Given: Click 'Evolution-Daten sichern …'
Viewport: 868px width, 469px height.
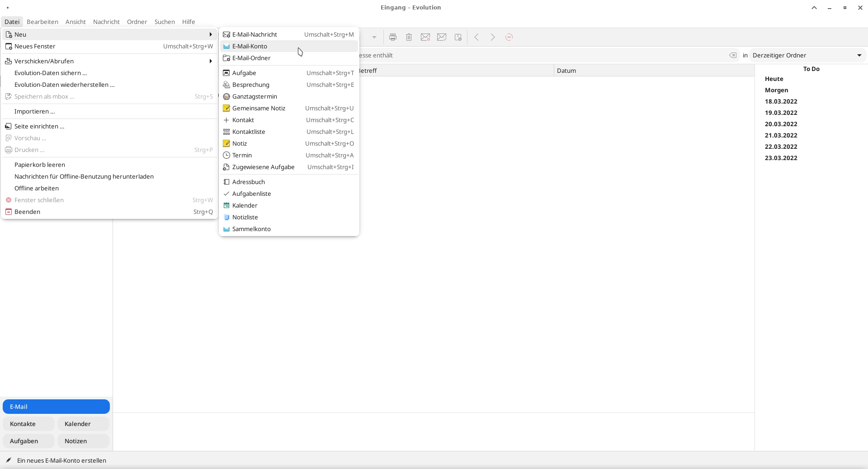Looking at the screenshot, I should 110,73.
